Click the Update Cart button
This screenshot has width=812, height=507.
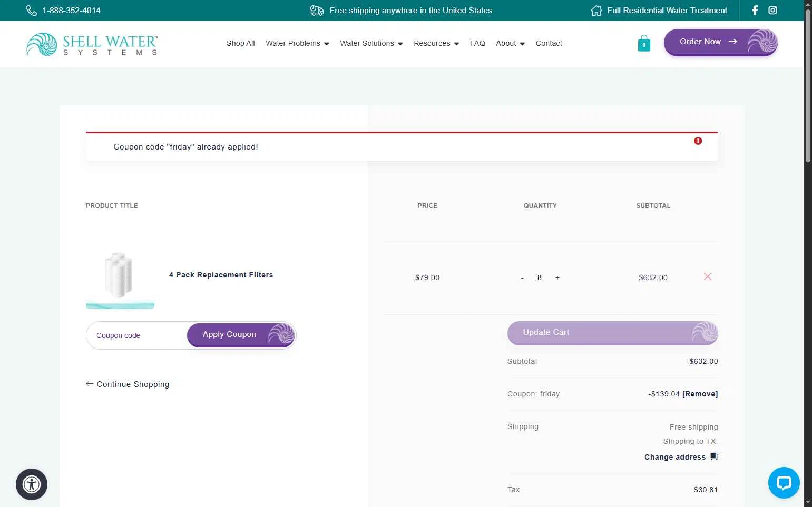pyautogui.click(x=613, y=333)
